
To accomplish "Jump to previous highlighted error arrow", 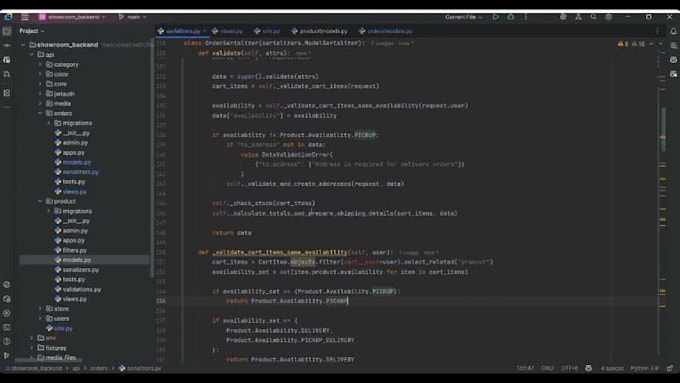I will (x=651, y=44).
